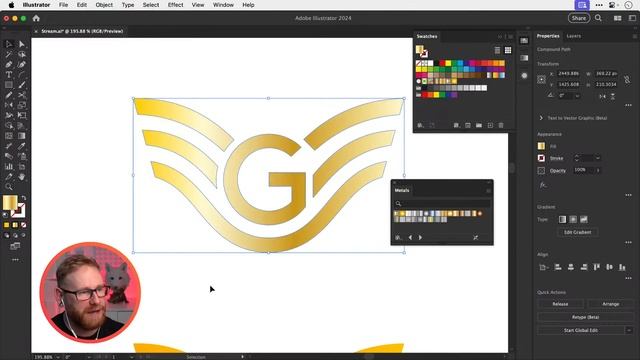Select the Column Graph tool

(9, 167)
